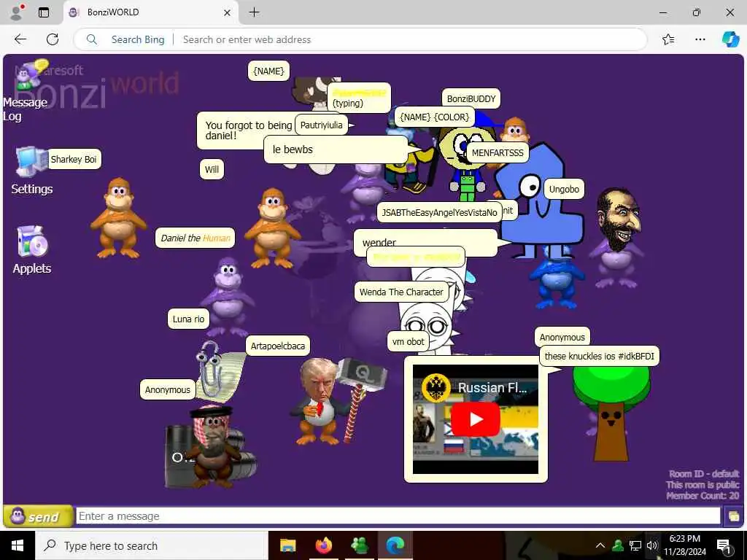Click the Artapoelcbaca name tag
This screenshot has height=560, width=747.
278,346
